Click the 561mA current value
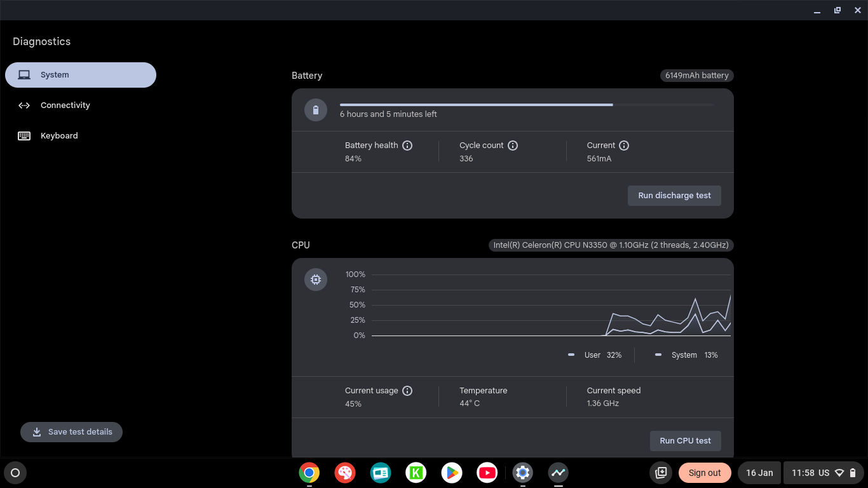Screen dimensions: 868x488 pyautogui.click(x=599, y=159)
